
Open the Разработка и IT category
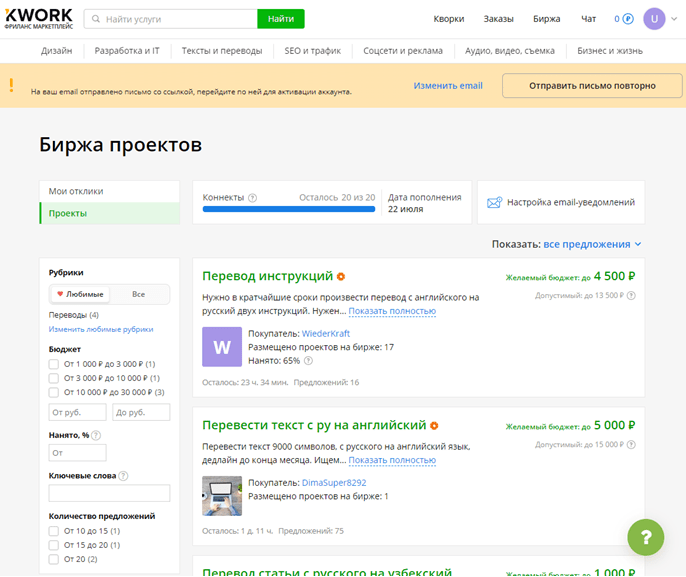(127, 51)
